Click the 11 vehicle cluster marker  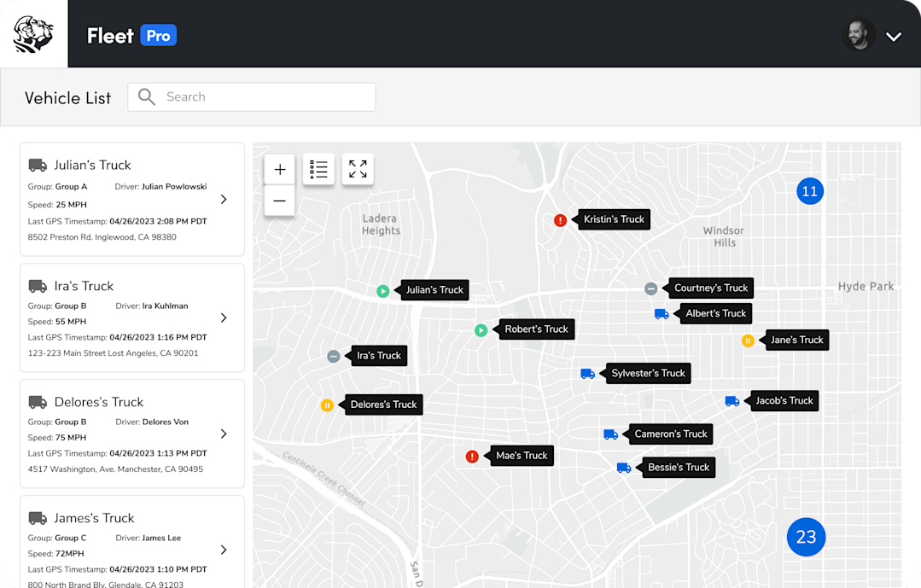pos(809,191)
